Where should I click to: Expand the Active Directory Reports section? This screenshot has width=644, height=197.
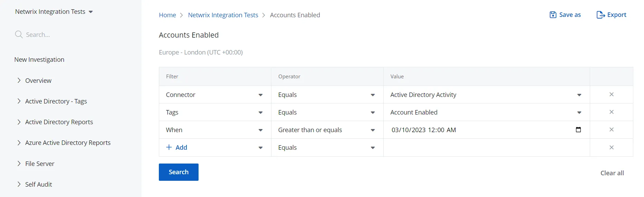(19, 122)
